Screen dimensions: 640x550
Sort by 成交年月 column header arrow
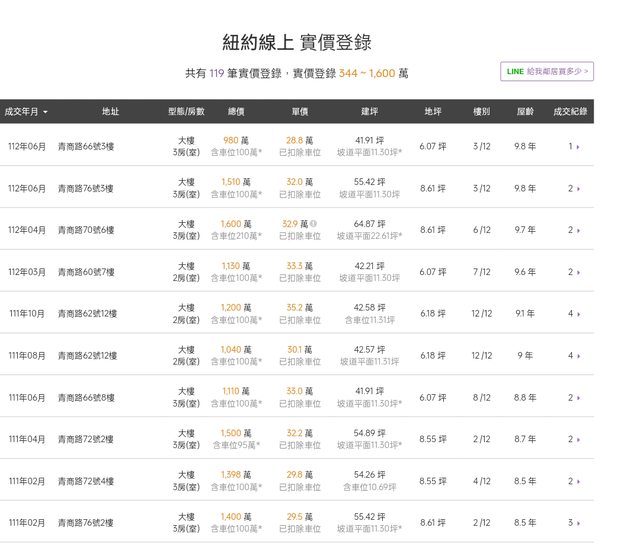(45, 112)
